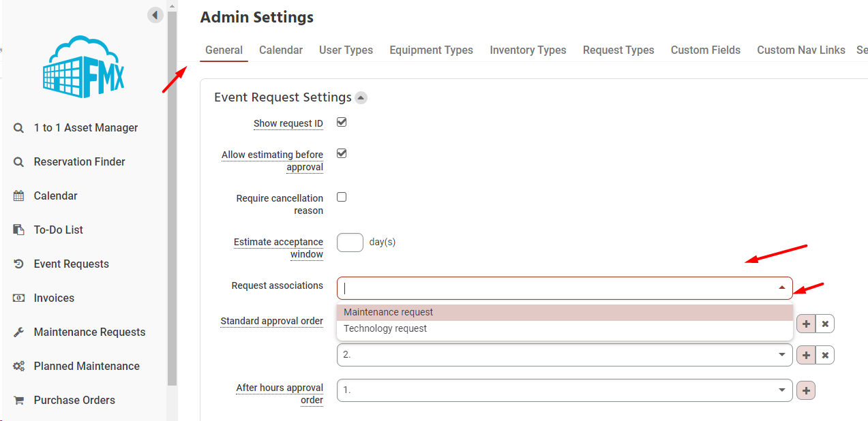The image size is (868, 421).
Task: Click the After hours approval order label
Action: 280,394
